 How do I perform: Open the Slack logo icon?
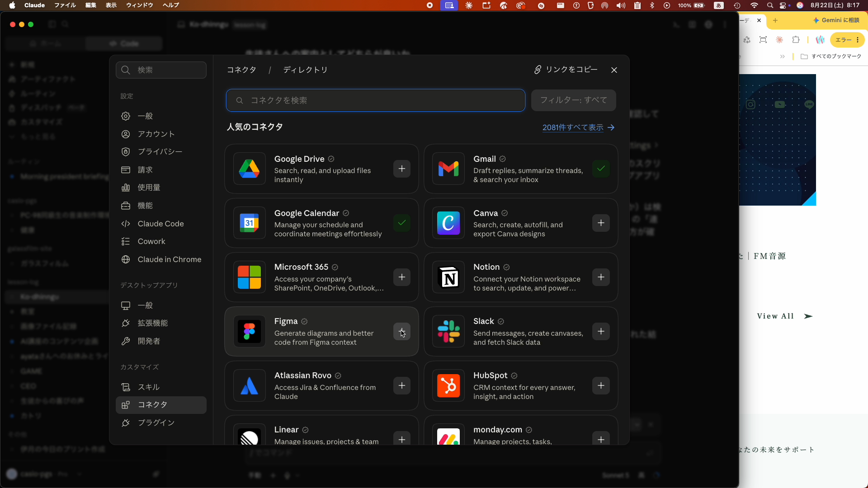[448, 331]
